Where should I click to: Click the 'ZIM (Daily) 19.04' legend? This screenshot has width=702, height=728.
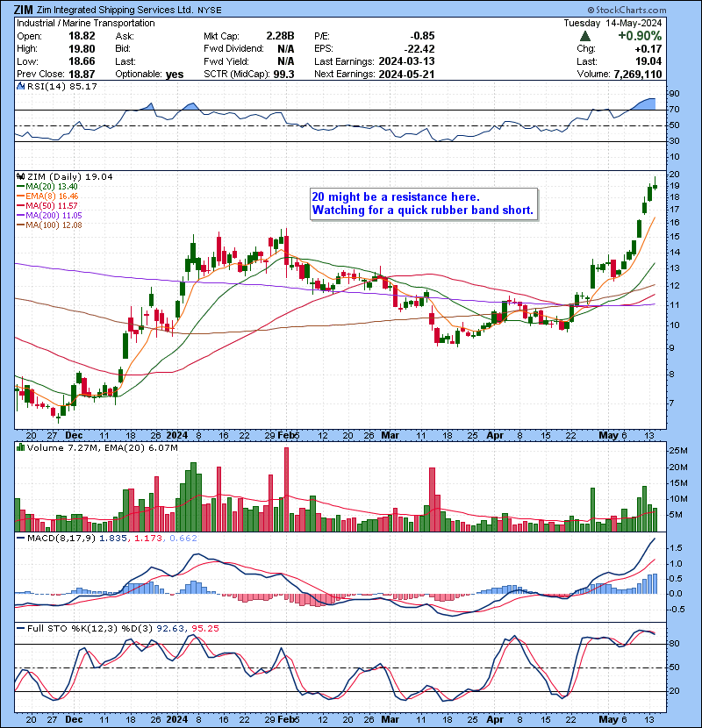tap(69, 176)
